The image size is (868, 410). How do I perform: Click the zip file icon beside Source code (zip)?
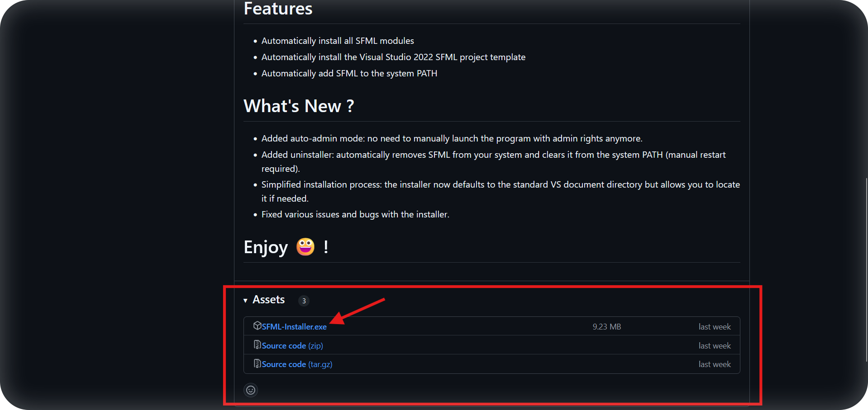(x=257, y=344)
